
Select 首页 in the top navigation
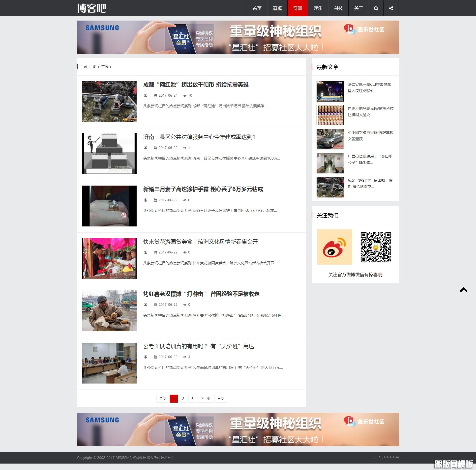(x=257, y=8)
